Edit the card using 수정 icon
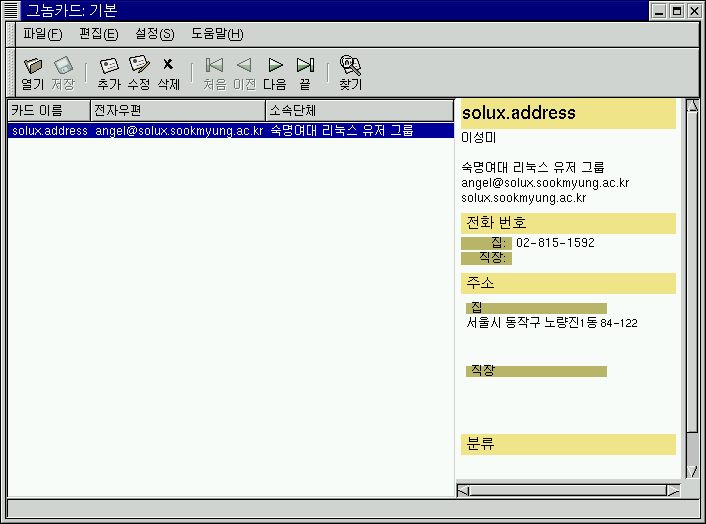This screenshot has height=524, width=706. (x=139, y=65)
